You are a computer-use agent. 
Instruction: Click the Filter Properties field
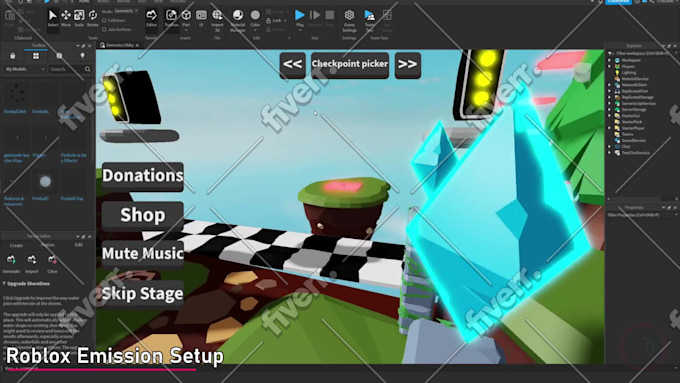pyautogui.click(x=642, y=215)
